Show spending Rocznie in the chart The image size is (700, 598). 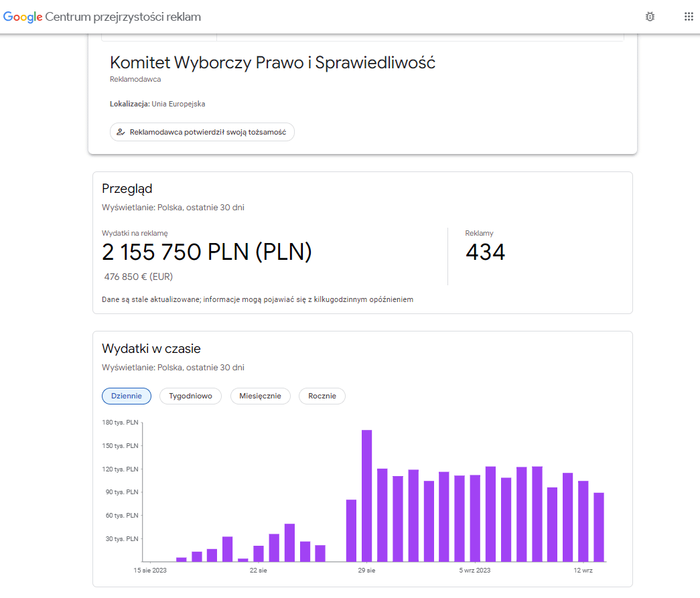pyautogui.click(x=322, y=396)
